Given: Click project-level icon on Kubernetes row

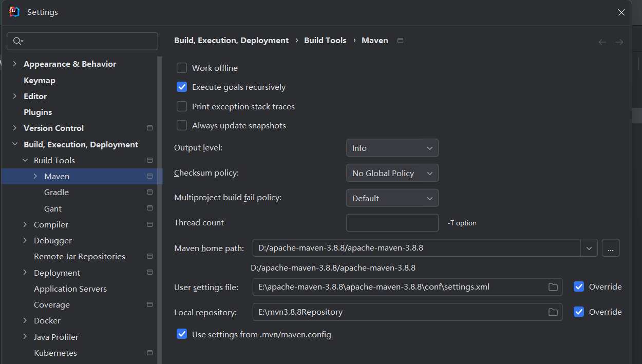Looking at the screenshot, I should 149,353.
